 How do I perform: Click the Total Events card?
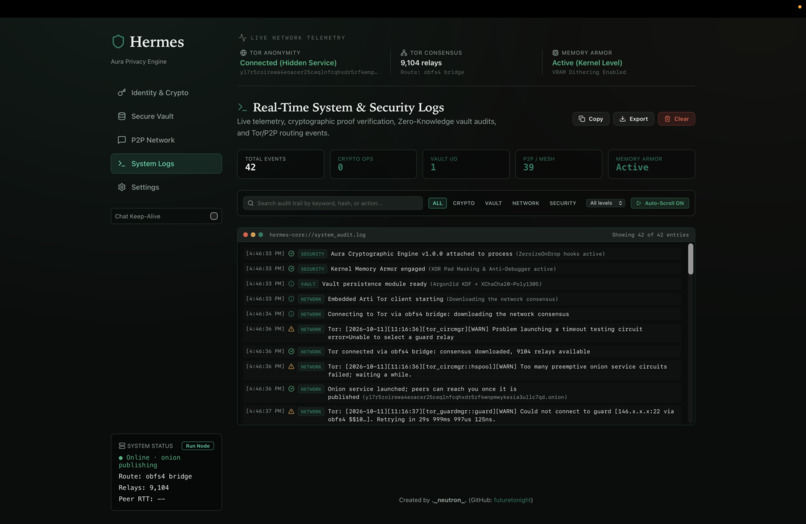point(281,164)
